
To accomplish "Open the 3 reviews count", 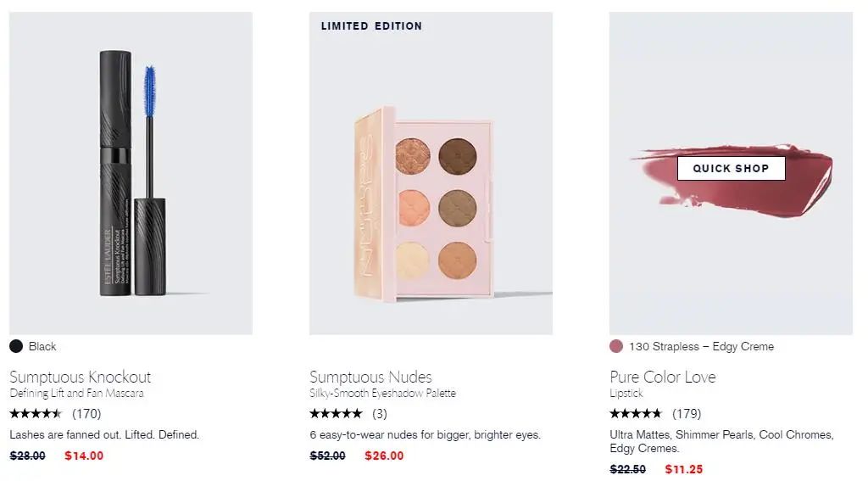I will [380, 413].
